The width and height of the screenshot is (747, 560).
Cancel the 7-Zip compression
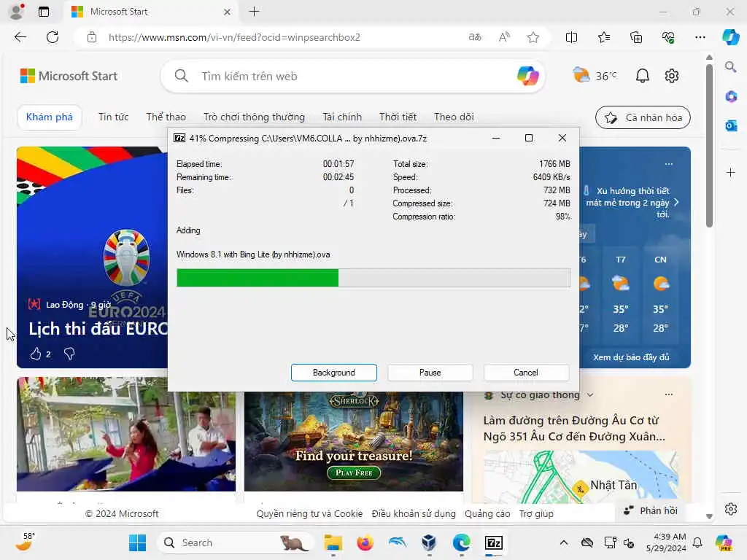(x=526, y=373)
